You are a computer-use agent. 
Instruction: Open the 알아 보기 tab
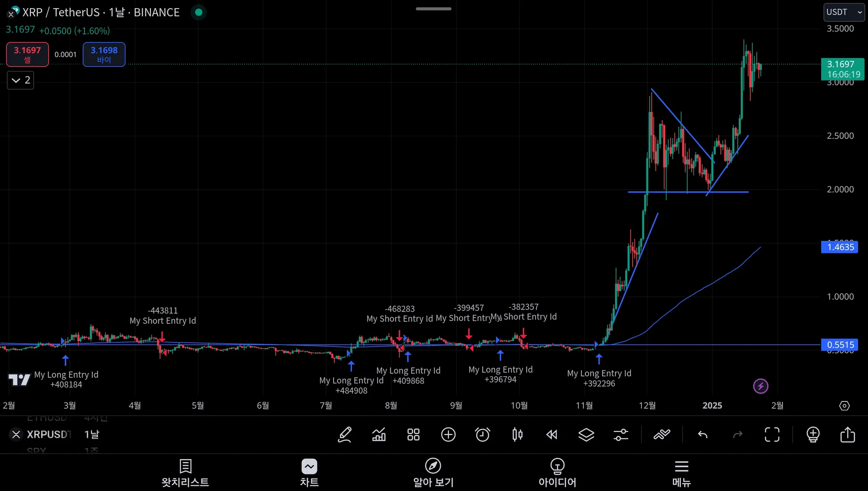(433, 473)
